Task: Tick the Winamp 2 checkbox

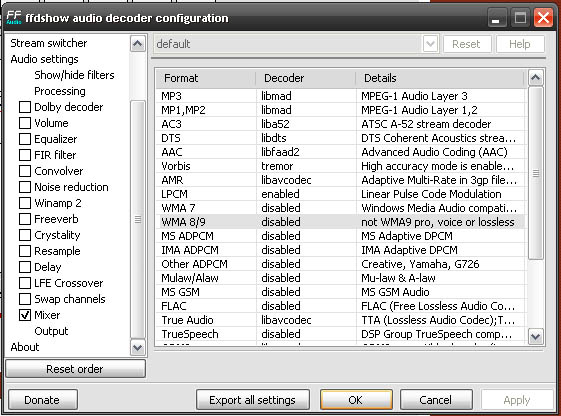Action: tap(25, 203)
